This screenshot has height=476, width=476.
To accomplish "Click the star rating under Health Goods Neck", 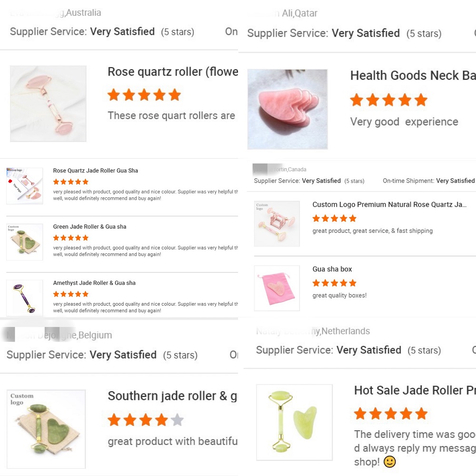I will pyautogui.click(x=388, y=100).
